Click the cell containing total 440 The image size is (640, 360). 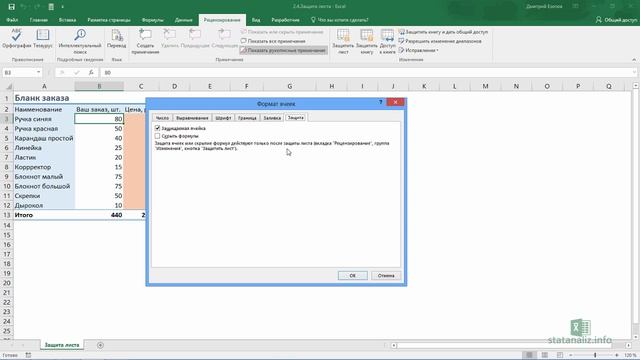pos(99,215)
